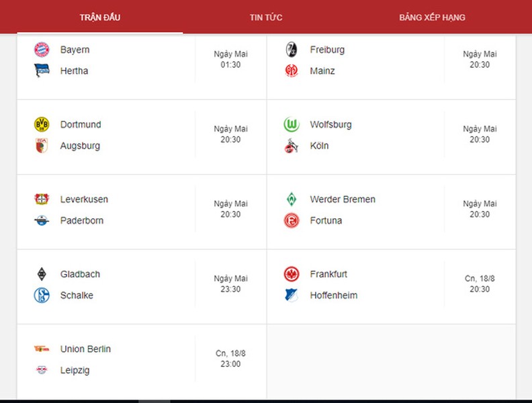Click the Köln team name
Image resolution: width=532 pixels, height=403 pixels.
point(319,146)
